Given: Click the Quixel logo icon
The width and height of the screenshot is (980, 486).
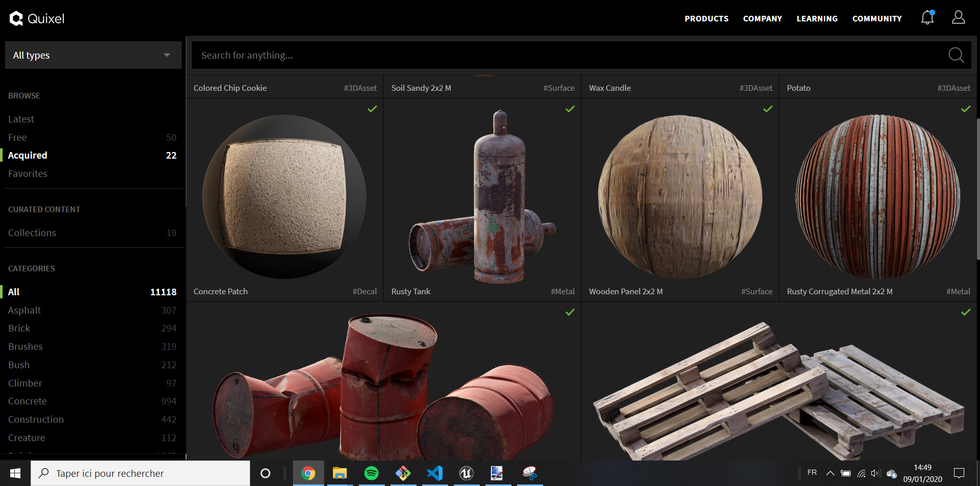Looking at the screenshot, I should point(16,18).
